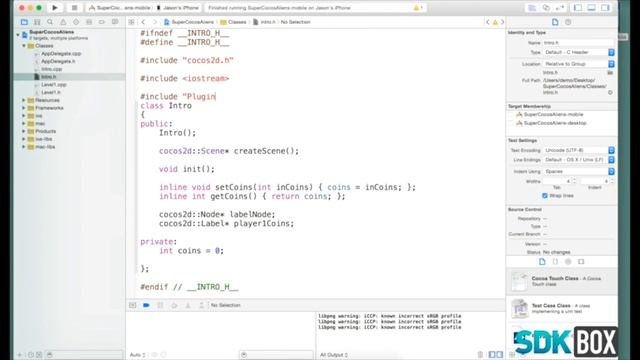Select the SuperCocosAliens-mobile scheme

pyautogui.click(x=120, y=8)
